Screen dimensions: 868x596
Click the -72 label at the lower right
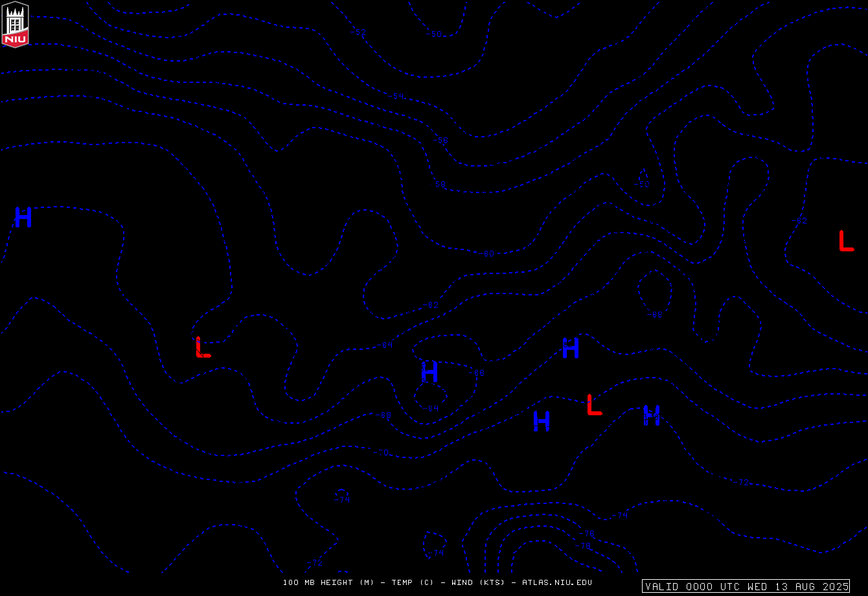coord(741,482)
